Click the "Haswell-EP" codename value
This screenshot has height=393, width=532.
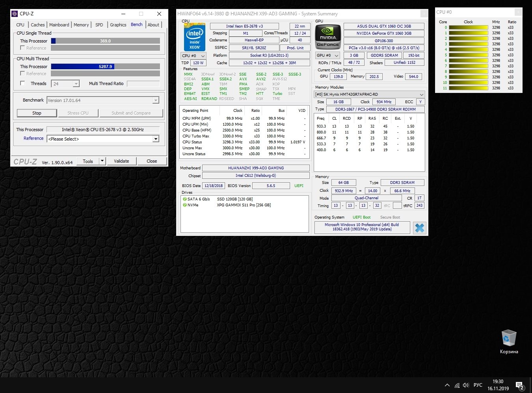254,40
